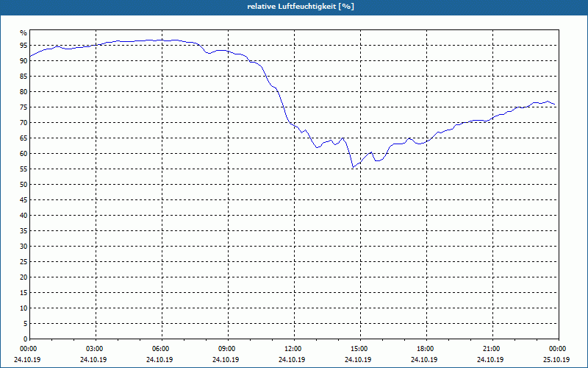Image resolution: width=588 pixels, height=368 pixels.
Task: Click the right end of the blue curve
Action: click(x=555, y=105)
